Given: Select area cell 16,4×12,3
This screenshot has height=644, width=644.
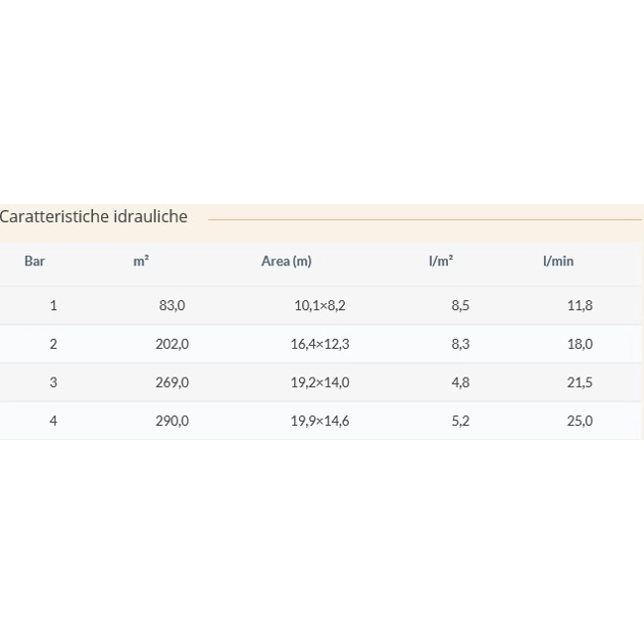Looking at the screenshot, I should click(x=320, y=344).
